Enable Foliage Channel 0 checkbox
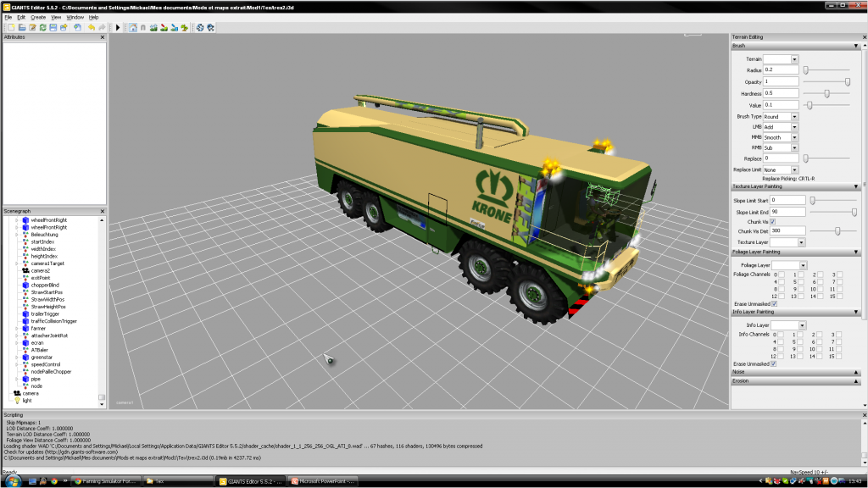868x488 pixels. tap(782, 274)
